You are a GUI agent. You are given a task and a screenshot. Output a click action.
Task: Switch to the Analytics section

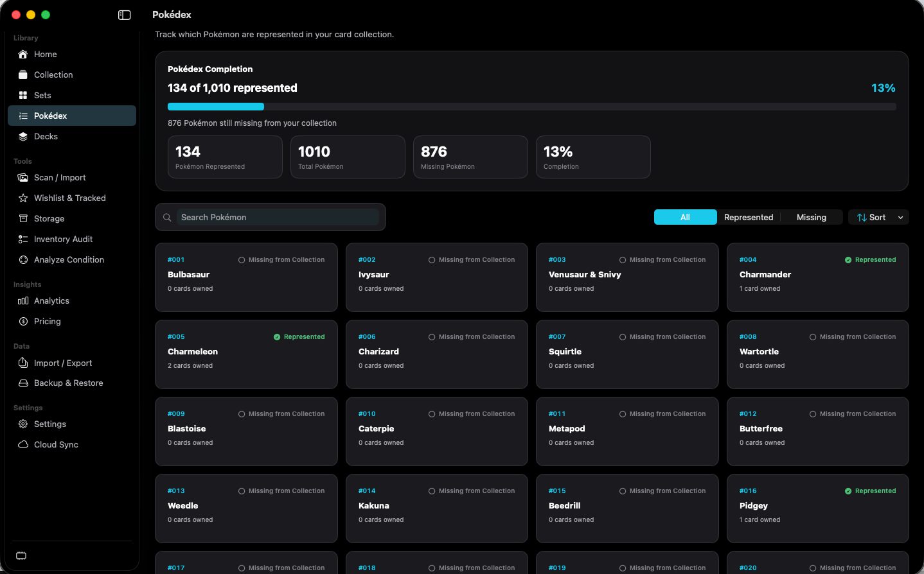click(72, 301)
